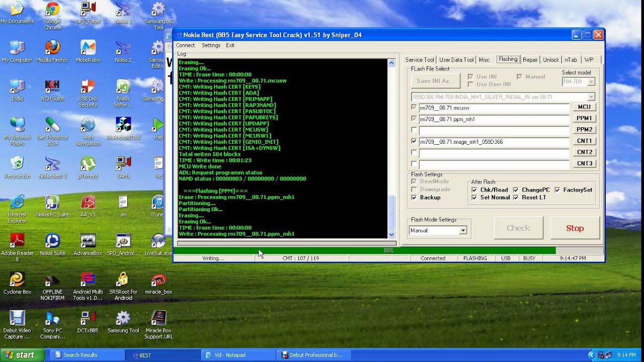
Task: Click the CNT1 file button
Action: [x=584, y=141]
